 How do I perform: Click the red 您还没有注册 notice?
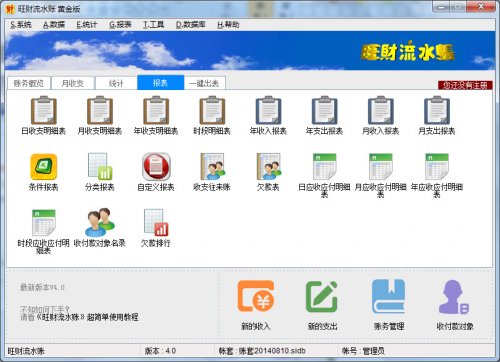(x=465, y=85)
